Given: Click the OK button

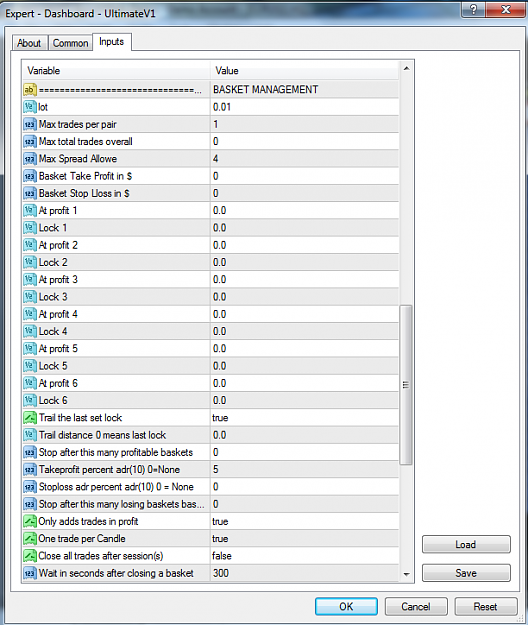Looking at the screenshot, I should [346, 606].
